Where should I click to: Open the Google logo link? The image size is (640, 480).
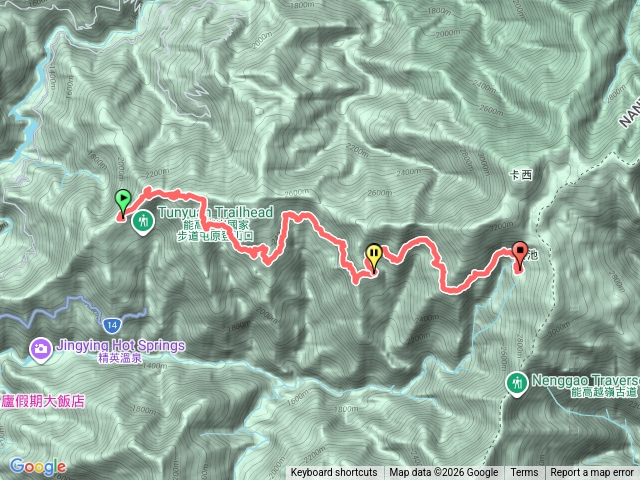38,466
